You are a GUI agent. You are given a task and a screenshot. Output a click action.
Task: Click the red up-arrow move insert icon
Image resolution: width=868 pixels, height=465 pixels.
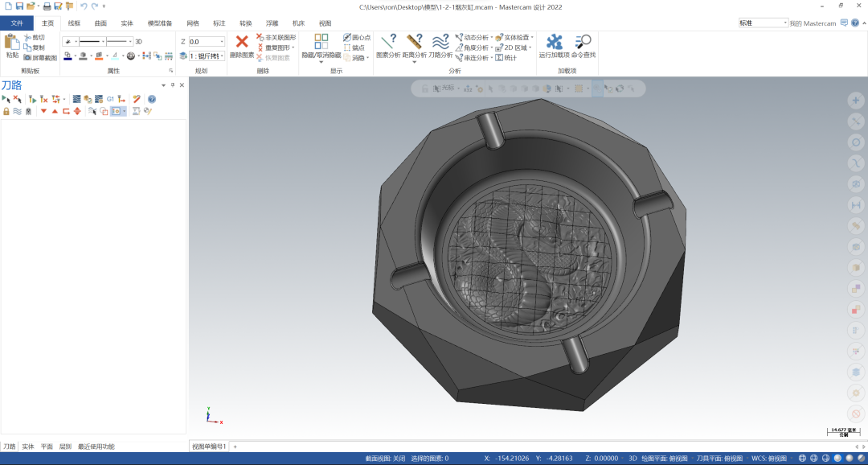pyautogui.click(x=55, y=111)
